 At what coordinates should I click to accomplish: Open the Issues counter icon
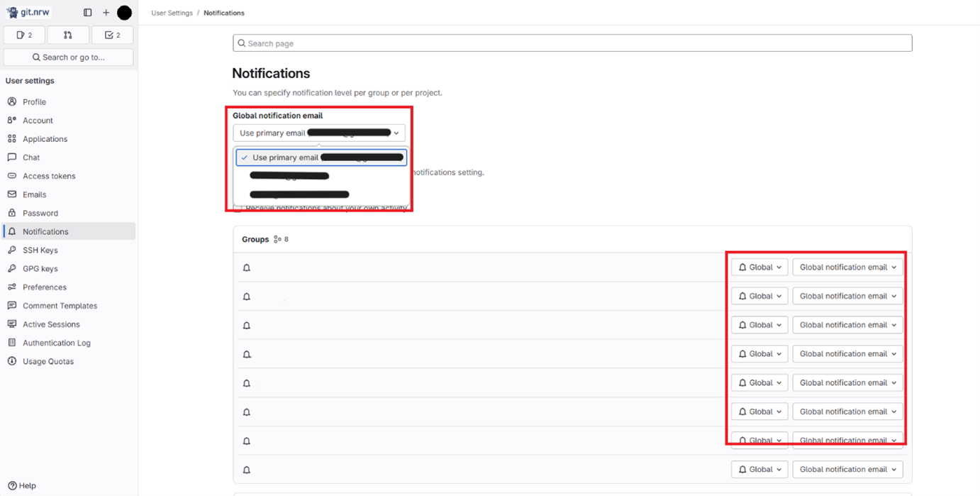(x=23, y=34)
